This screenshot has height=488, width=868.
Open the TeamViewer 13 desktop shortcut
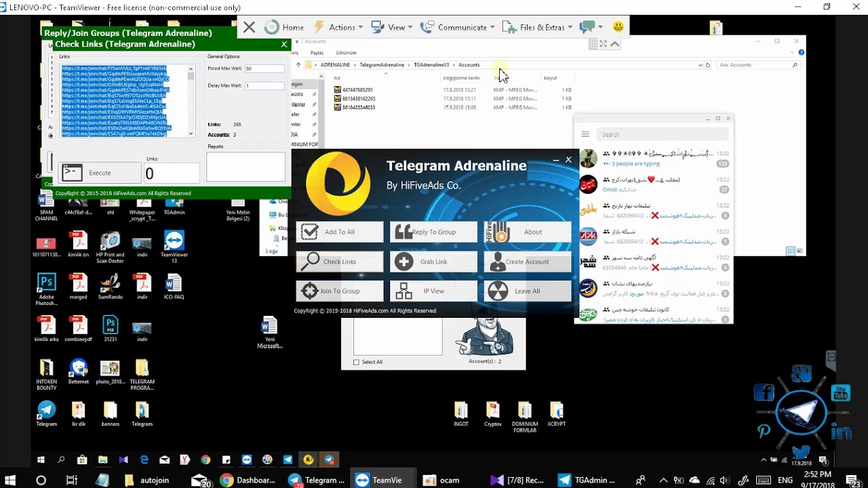pos(174,247)
